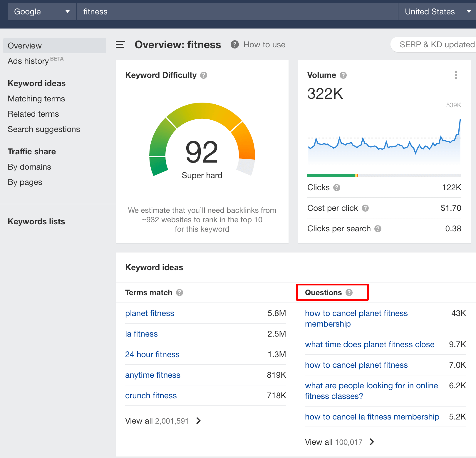
Task: Open Keywords lists in sidebar
Action: (x=36, y=222)
